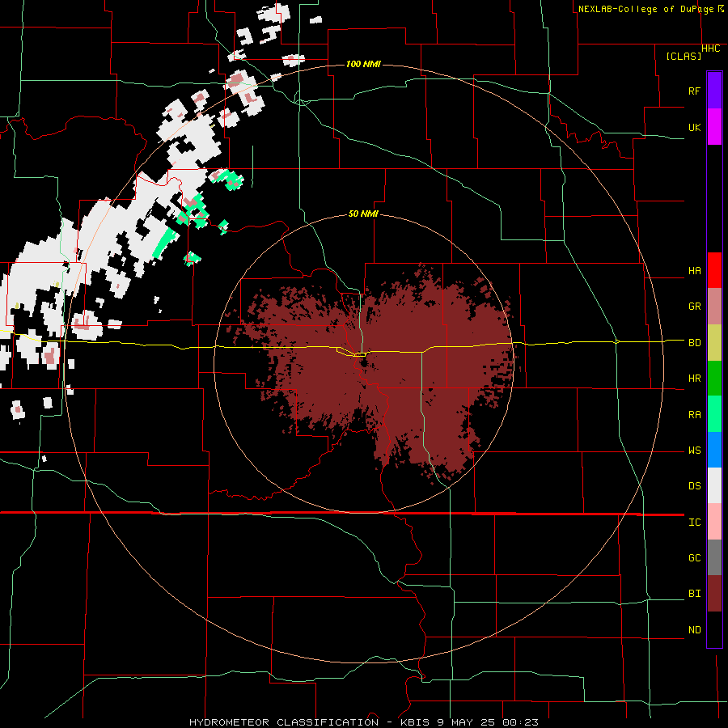Click the '50 NMI' range ring label
This screenshot has height=728, width=728.
coord(363,214)
